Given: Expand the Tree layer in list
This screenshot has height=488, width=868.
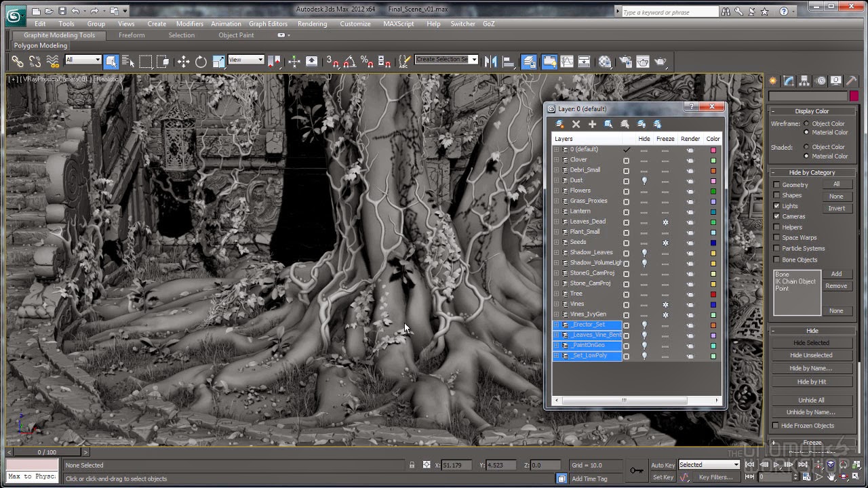Looking at the screenshot, I should (557, 293).
